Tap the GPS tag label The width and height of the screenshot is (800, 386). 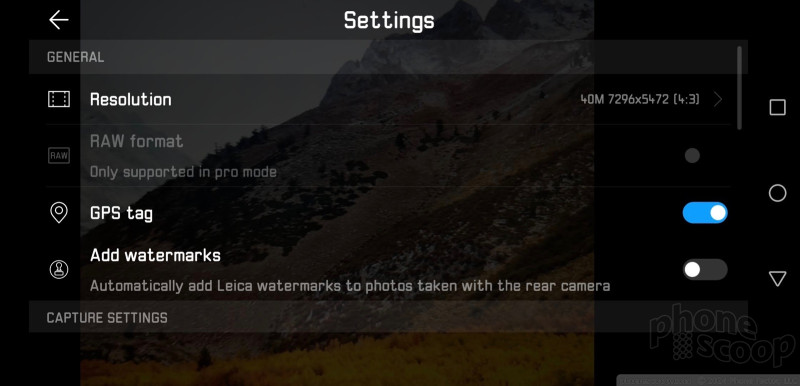pos(121,213)
